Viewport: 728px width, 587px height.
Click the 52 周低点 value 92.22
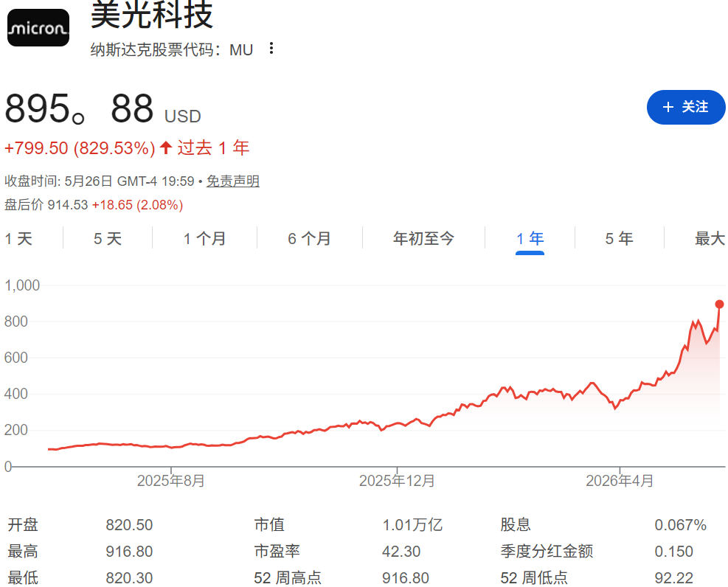(x=673, y=577)
